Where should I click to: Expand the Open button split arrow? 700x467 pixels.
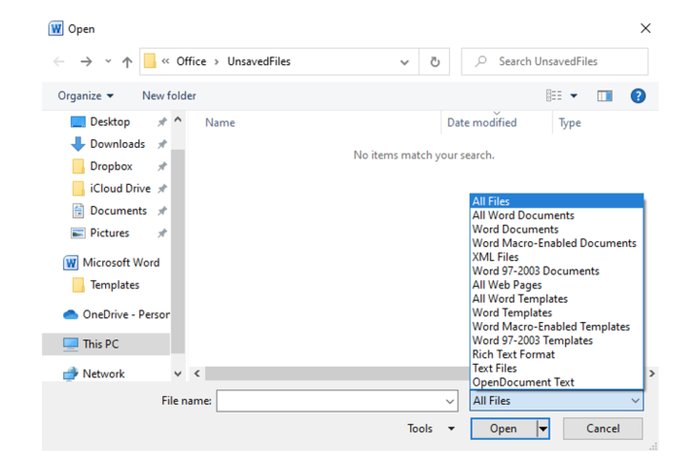click(543, 429)
